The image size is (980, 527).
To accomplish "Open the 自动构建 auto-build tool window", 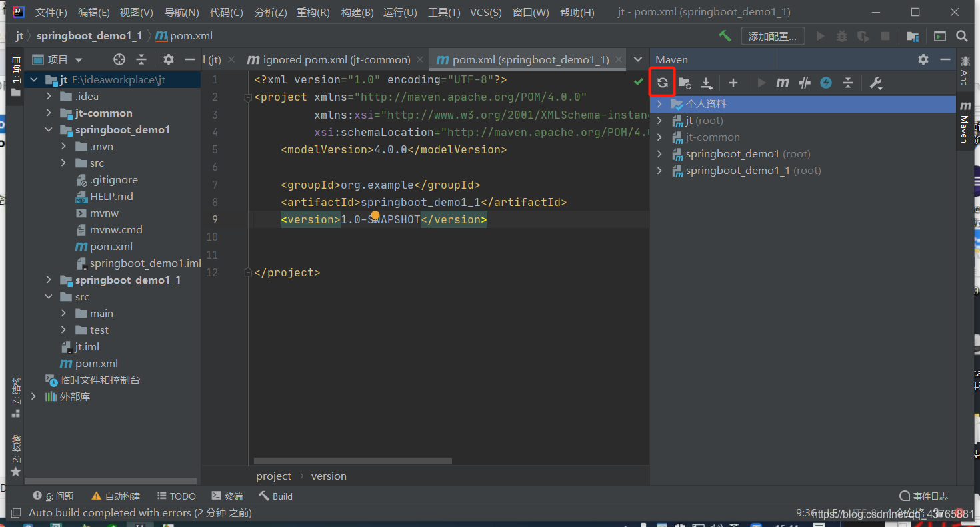I will (116, 496).
